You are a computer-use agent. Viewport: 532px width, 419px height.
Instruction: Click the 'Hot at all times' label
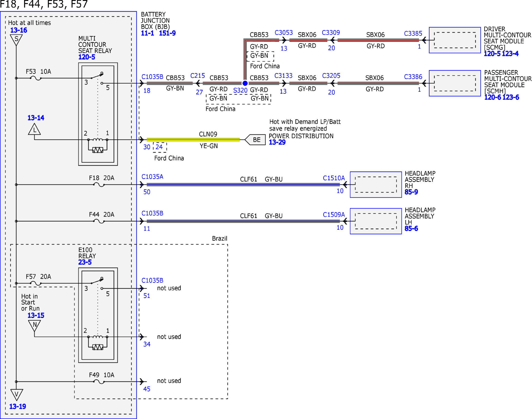(x=29, y=23)
